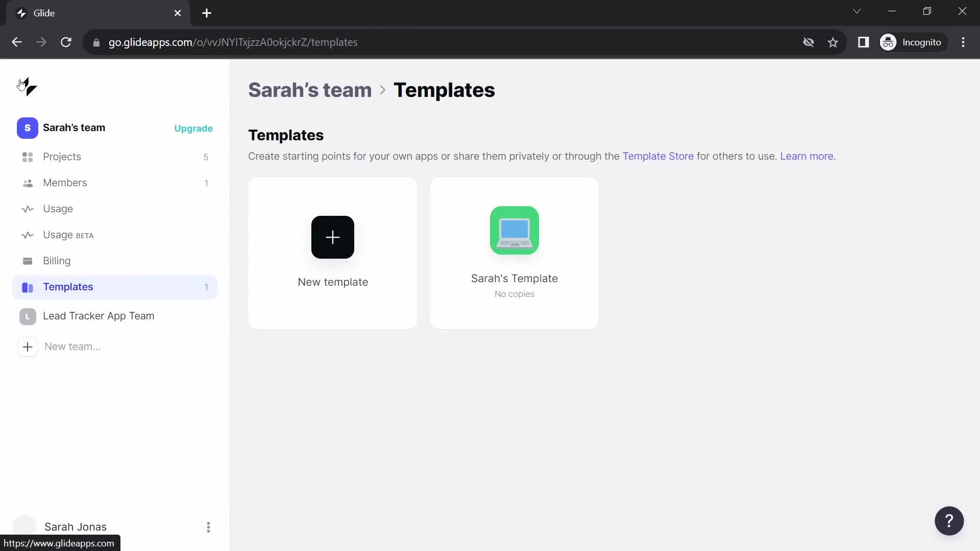Click Sarah Jonas options menu

[x=209, y=527]
